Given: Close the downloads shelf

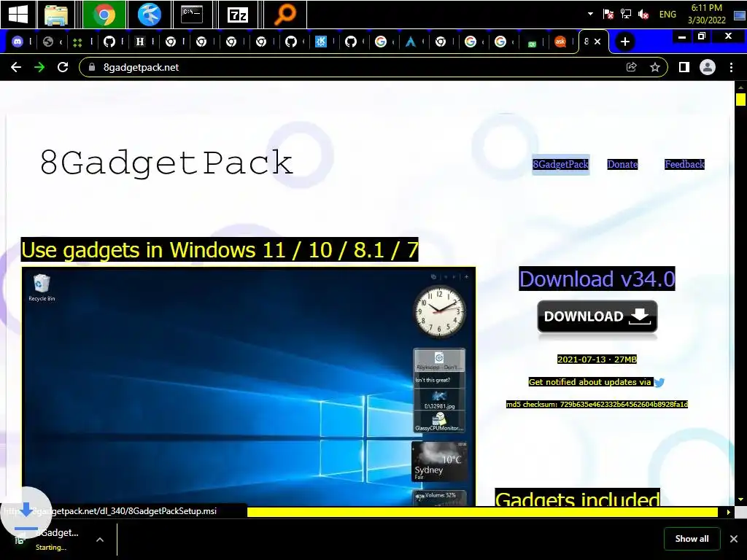Looking at the screenshot, I should (x=734, y=539).
